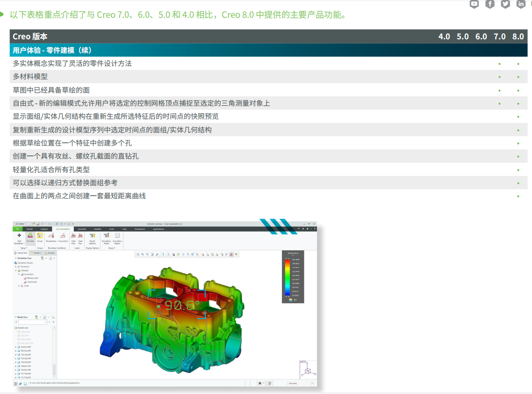
Task: Expand the Structure1 node in Simulation Tree
Action: click(16, 267)
